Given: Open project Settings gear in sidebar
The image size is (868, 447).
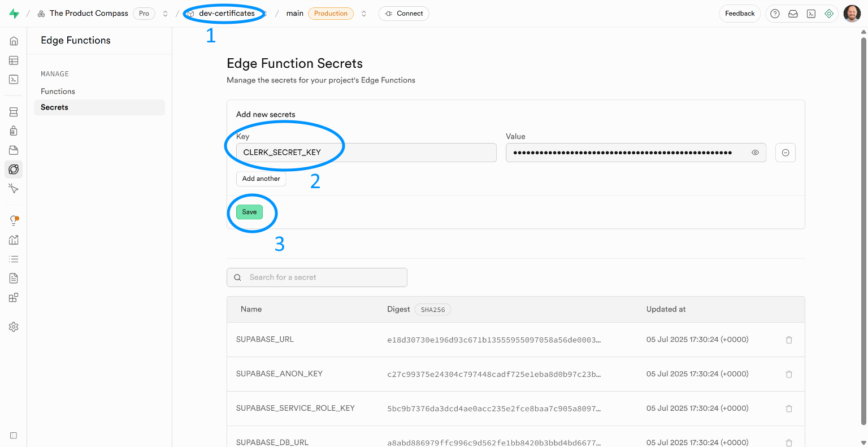Looking at the screenshot, I should click(14, 326).
